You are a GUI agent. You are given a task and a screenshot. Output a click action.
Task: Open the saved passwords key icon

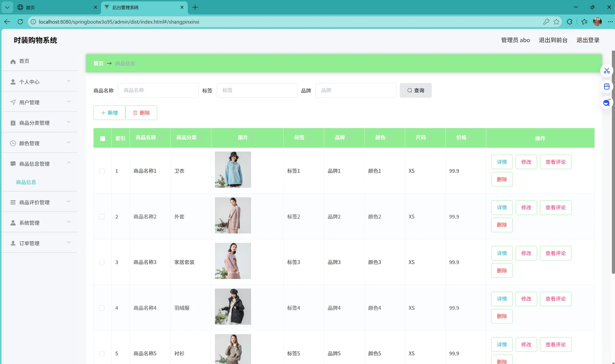coord(546,22)
